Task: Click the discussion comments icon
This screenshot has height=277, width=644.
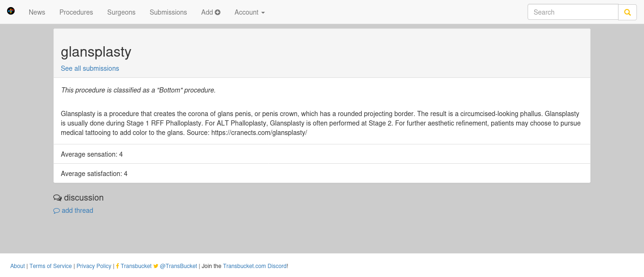Action: 58,198
